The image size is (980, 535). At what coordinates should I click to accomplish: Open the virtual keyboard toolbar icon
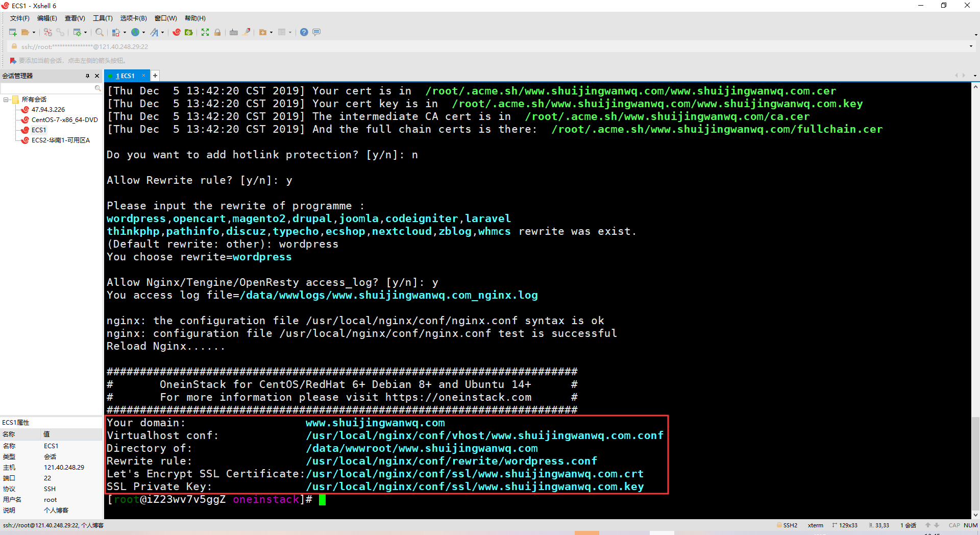234,32
